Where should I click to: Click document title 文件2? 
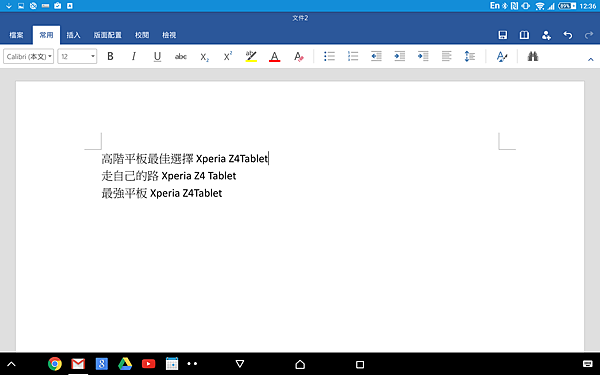[300, 18]
